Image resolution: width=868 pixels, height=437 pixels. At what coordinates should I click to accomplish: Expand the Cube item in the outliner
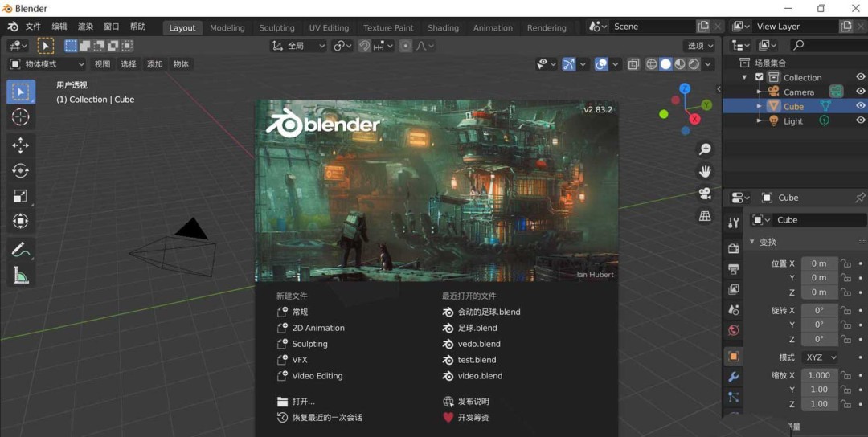click(x=759, y=106)
